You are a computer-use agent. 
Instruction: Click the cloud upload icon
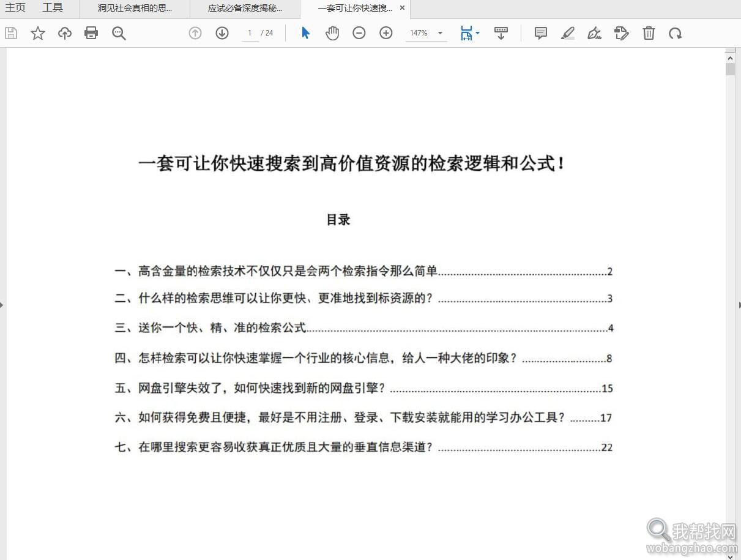[x=65, y=33]
